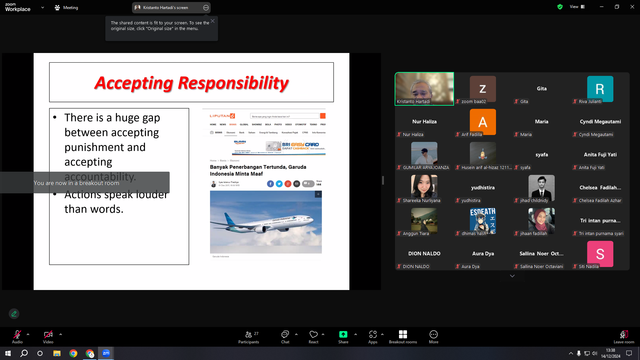Open Kristanto Hartadi's screen share options
Screen dimensions: 640x360
(x=206, y=7)
